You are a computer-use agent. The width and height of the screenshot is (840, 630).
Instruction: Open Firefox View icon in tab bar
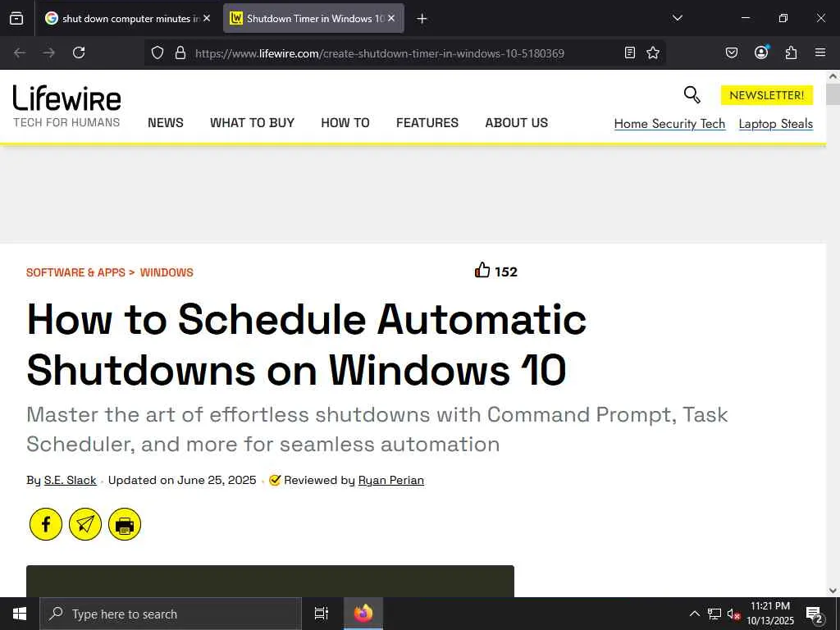pos(16,19)
